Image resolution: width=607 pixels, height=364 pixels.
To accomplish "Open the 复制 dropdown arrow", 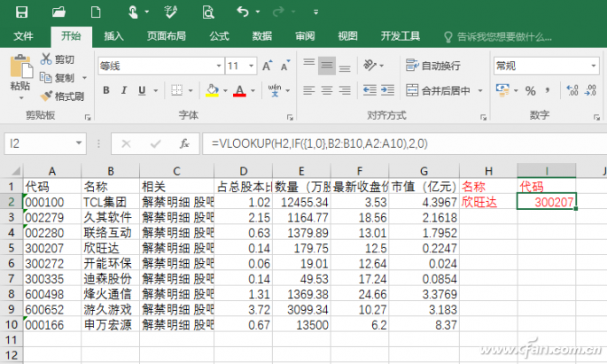I will pyautogui.click(x=84, y=78).
